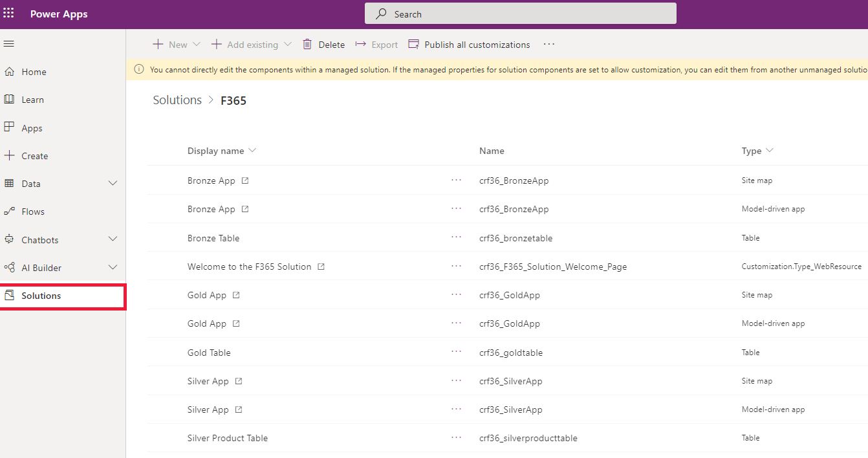Expand the Data section chevron
The width and height of the screenshot is (868, 458).
coord(113,184)
